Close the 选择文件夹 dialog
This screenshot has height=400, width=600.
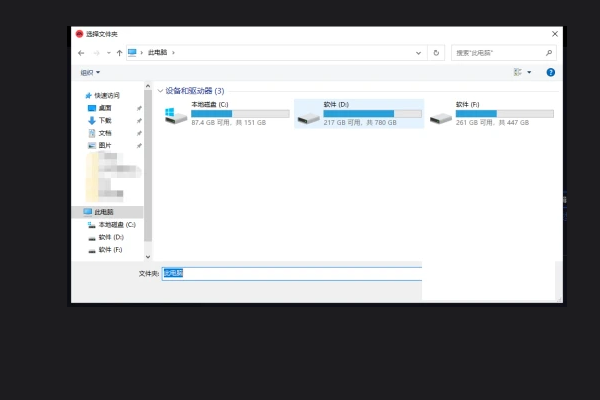(x=555, y=34)
